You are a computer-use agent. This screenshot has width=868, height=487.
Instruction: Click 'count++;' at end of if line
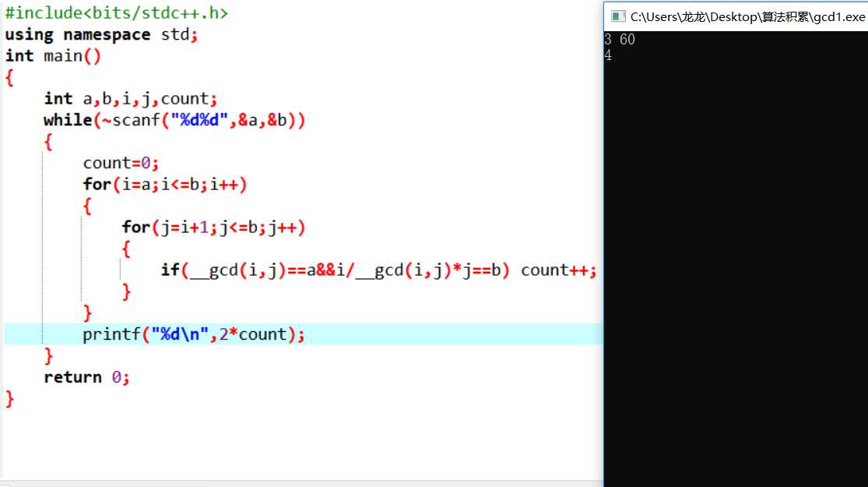pos(558,270)
